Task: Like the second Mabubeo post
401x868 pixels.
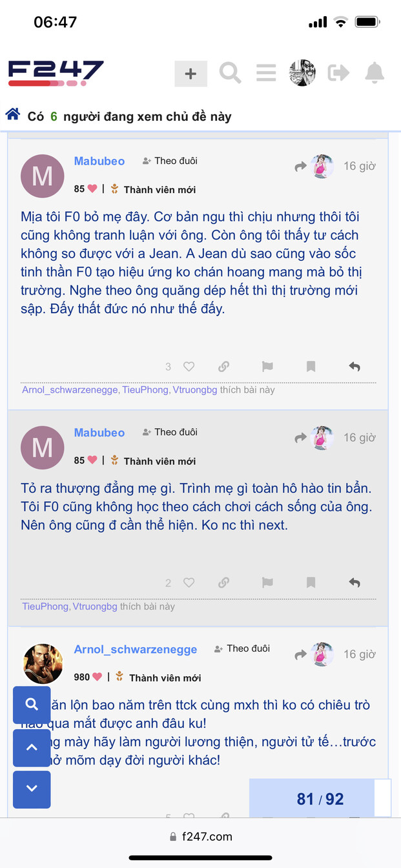Action: coord(189,583)
